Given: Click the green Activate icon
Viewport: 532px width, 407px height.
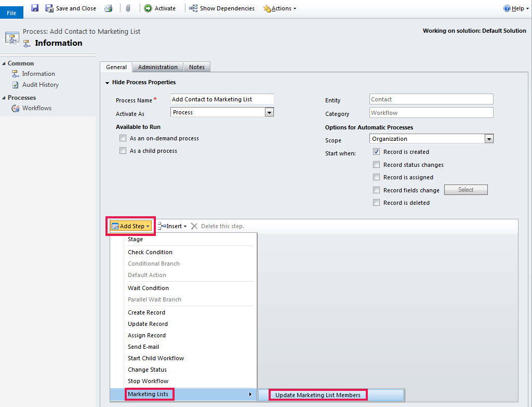Looking at the screenshot, I should [148, 8].
